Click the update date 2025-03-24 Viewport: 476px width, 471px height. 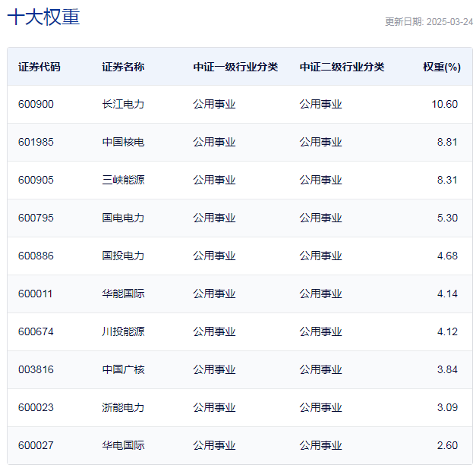coord(449,22)
